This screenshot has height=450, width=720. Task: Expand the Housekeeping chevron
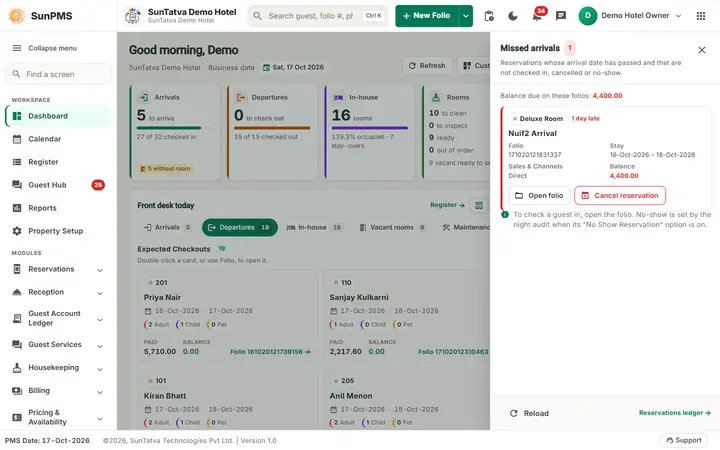coord(100,369)
